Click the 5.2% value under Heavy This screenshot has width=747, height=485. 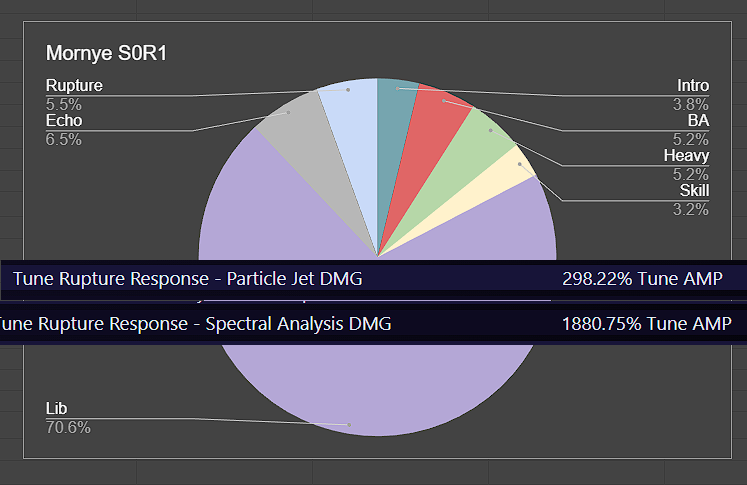(691, 174)
